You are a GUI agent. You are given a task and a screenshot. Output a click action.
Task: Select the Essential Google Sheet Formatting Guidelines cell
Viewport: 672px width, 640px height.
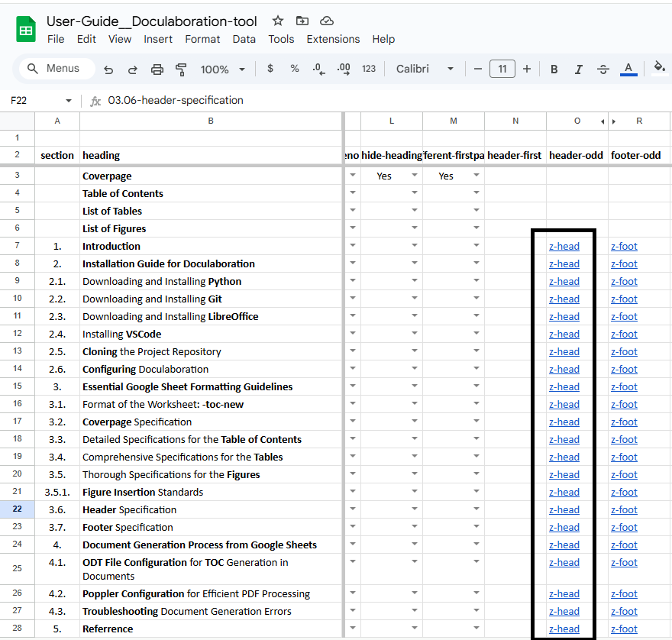pos(211,386)
